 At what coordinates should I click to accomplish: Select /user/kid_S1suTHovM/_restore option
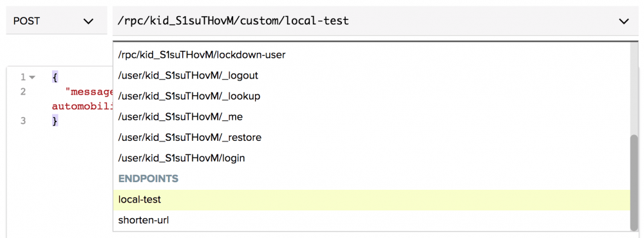pyautogui.click(x=372, y=138)
